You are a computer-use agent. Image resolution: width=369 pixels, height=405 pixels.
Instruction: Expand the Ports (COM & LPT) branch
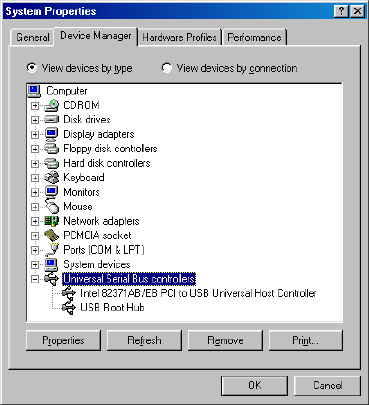(35, 250)
